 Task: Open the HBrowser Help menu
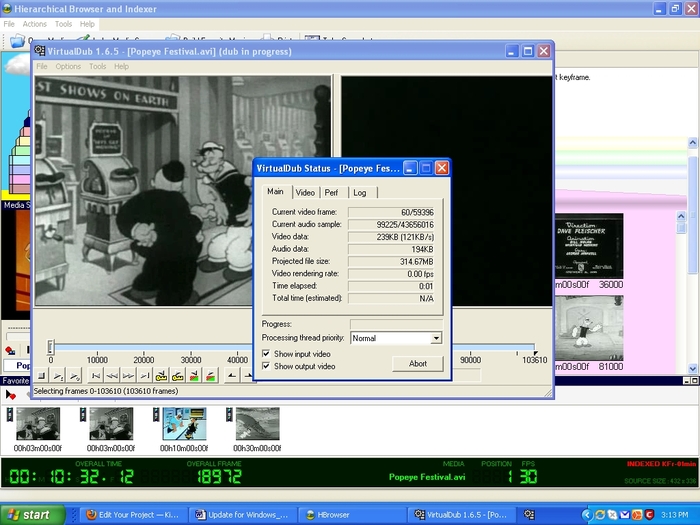click(87, 24)
